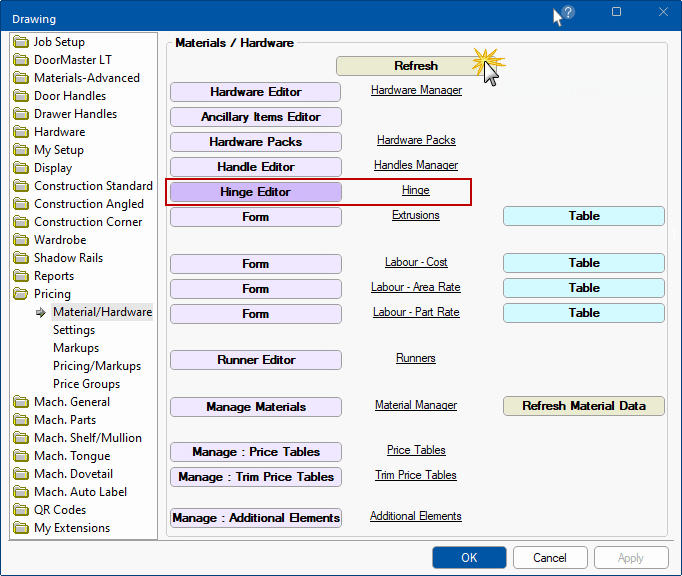Open the Form for Labour - Cost
Image resolution: width=682 pixels, height=576 pixels.
[256, 264]
